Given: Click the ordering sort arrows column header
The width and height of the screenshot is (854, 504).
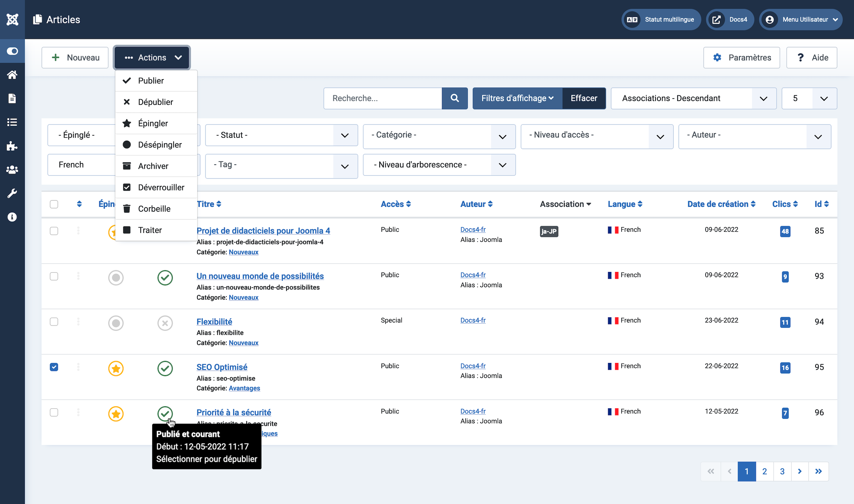Looking at the screenshot, I should click(x=79, y=204).
